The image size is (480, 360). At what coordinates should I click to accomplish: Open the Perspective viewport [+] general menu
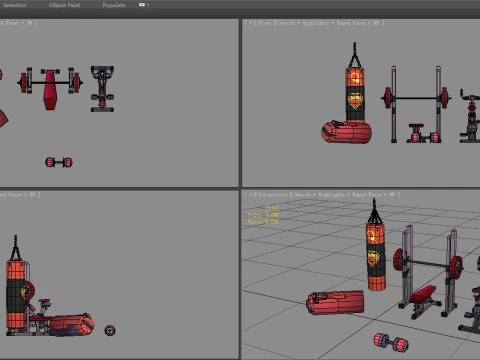point(250,194)
